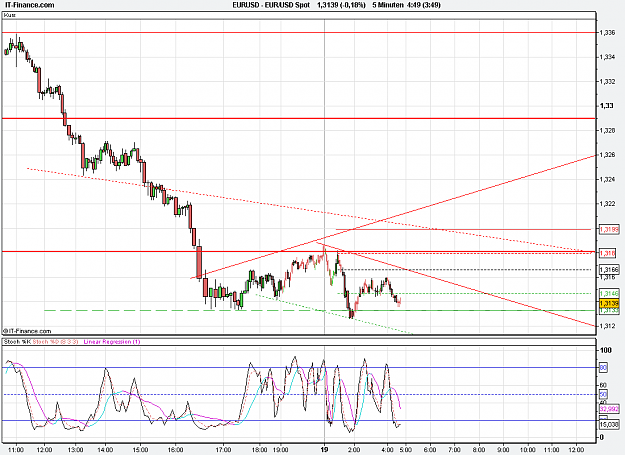625x455 pixels.
Task: Click the bold 19 date marker
Action: (324, 450)
